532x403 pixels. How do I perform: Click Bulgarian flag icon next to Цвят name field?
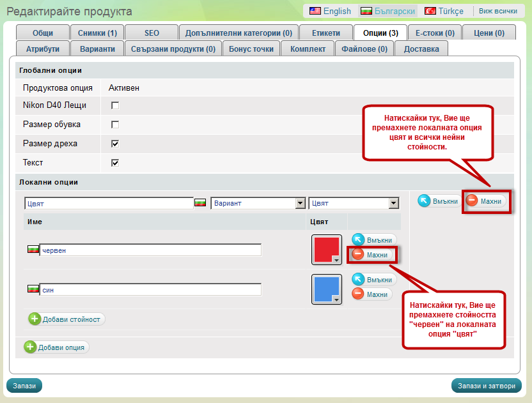pyautogui.click(x=200, y=203)
